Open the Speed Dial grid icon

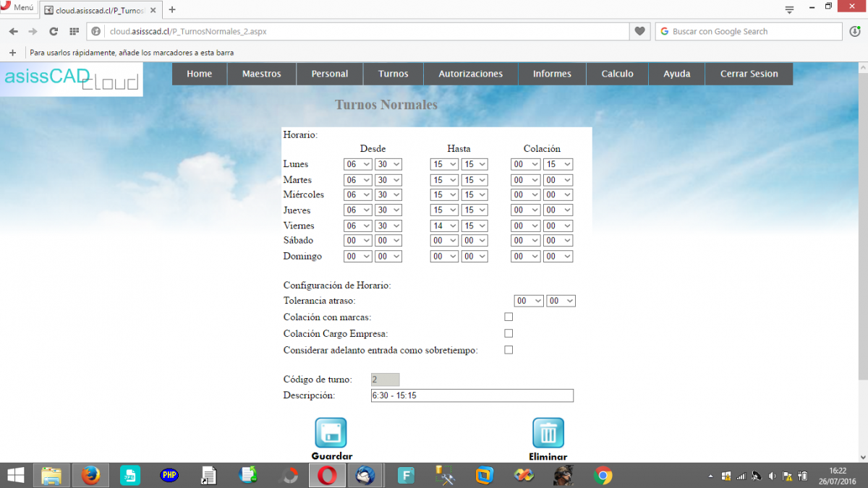click(74, 32)
